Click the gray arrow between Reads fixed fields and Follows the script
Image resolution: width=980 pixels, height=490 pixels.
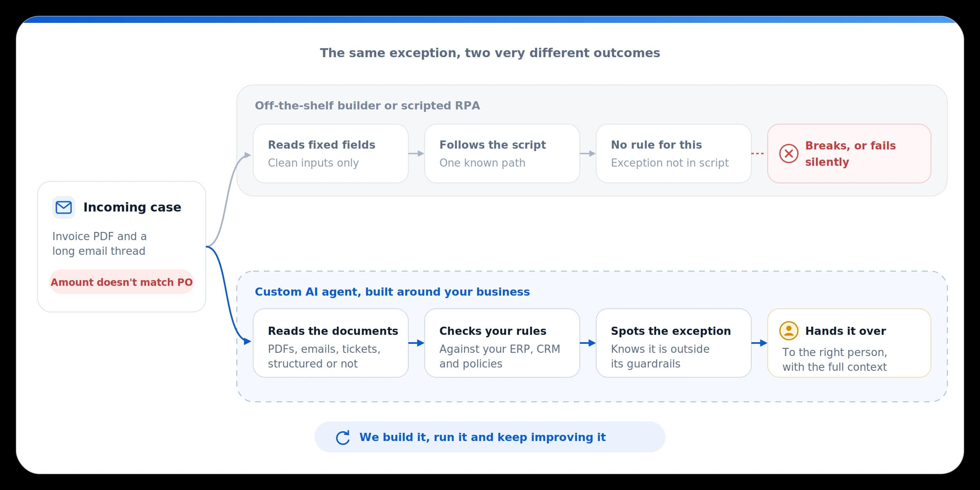(416, 154)
